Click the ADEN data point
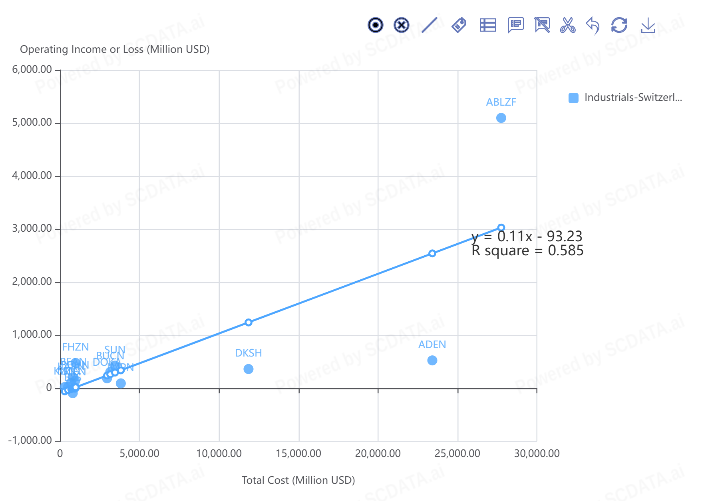This screenshot has width=702, height=501. (x=432, y=360)
